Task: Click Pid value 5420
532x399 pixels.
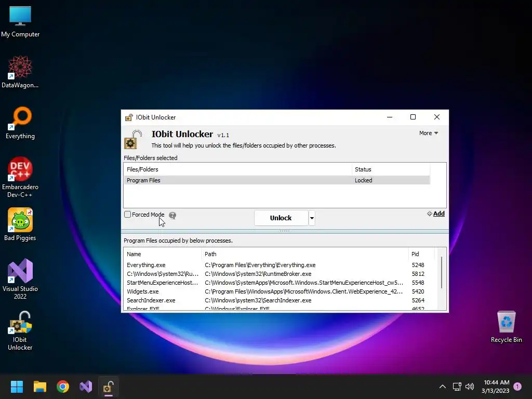Action: click(x=418, y=291)
